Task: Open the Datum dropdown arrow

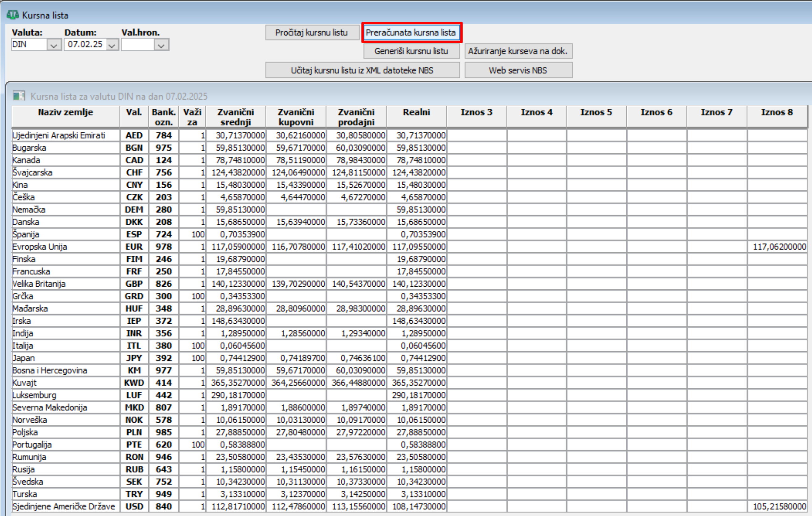Action: 112,45
